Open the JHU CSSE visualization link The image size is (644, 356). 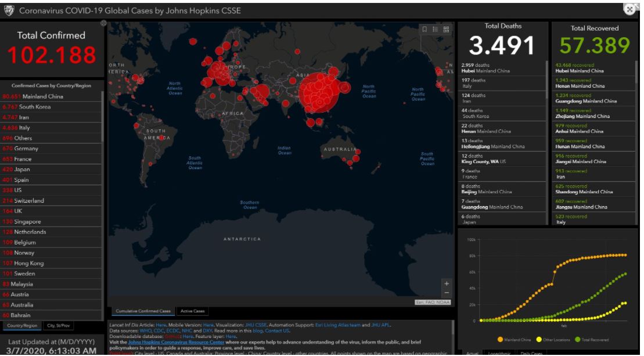point(256,325)
